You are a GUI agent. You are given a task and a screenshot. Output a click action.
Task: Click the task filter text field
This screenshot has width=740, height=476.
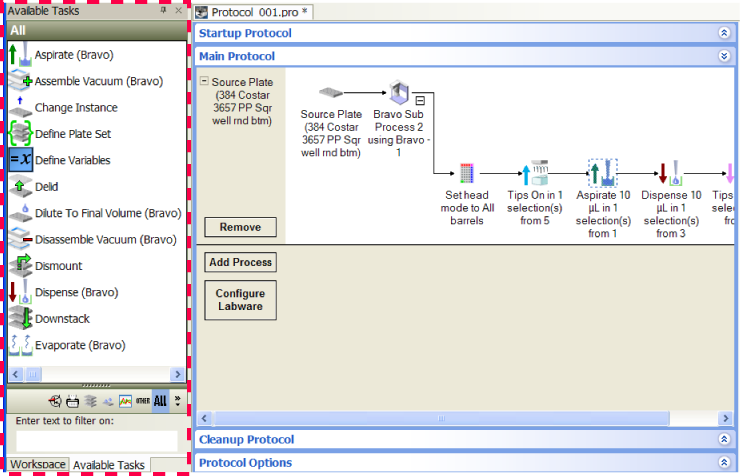96,440
